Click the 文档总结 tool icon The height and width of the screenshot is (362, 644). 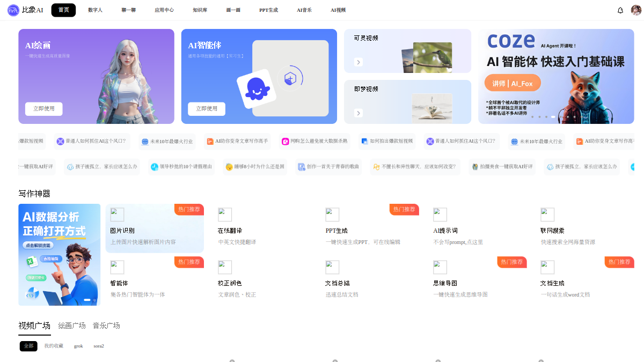[x=332, y=267]
